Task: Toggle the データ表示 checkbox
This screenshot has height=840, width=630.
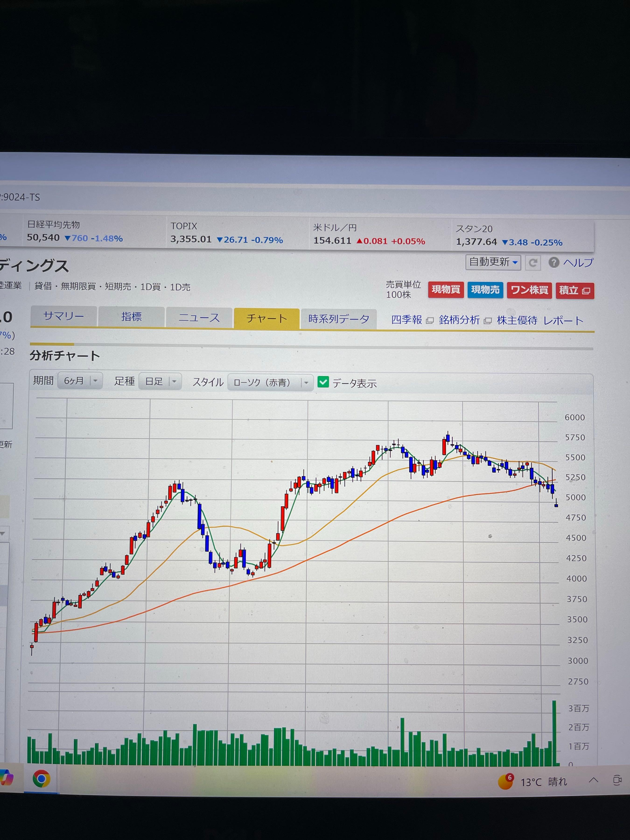Action: [323, 382]
